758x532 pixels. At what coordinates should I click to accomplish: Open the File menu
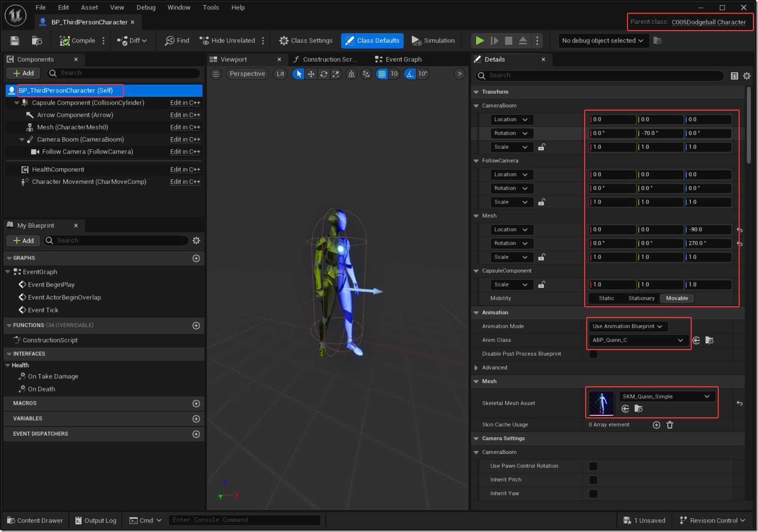tap(41, 7)
